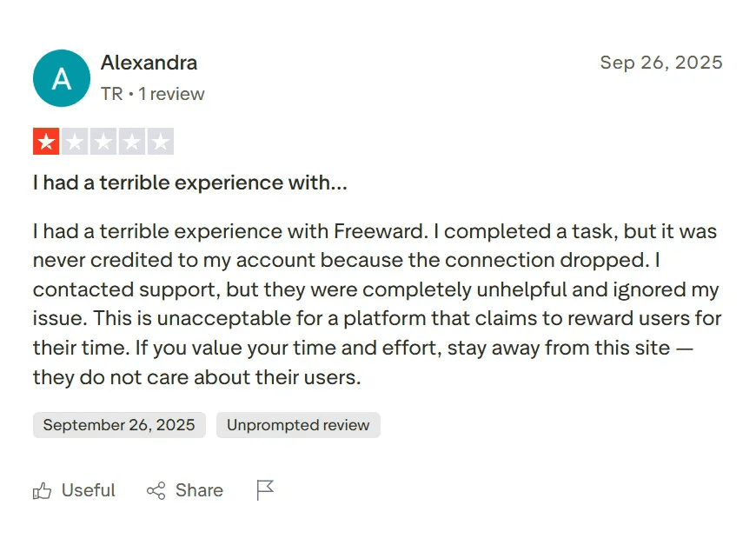Click the teal 'A' avatar circle
This screenshot has height=545, width=756.
(x=62, y=78)
